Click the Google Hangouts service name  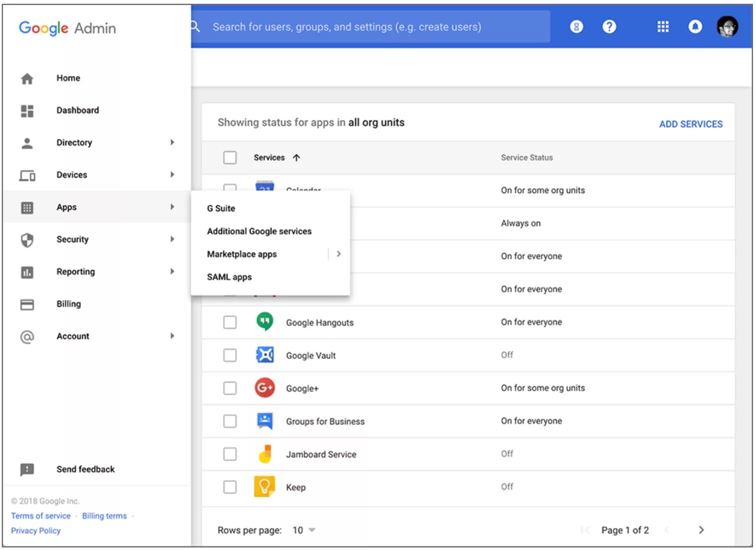pyautogui.click(x=319, y=323)
